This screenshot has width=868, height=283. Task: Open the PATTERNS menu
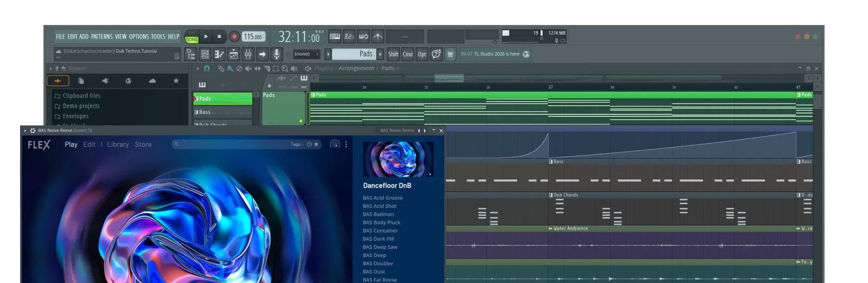[x=102, y=37]
